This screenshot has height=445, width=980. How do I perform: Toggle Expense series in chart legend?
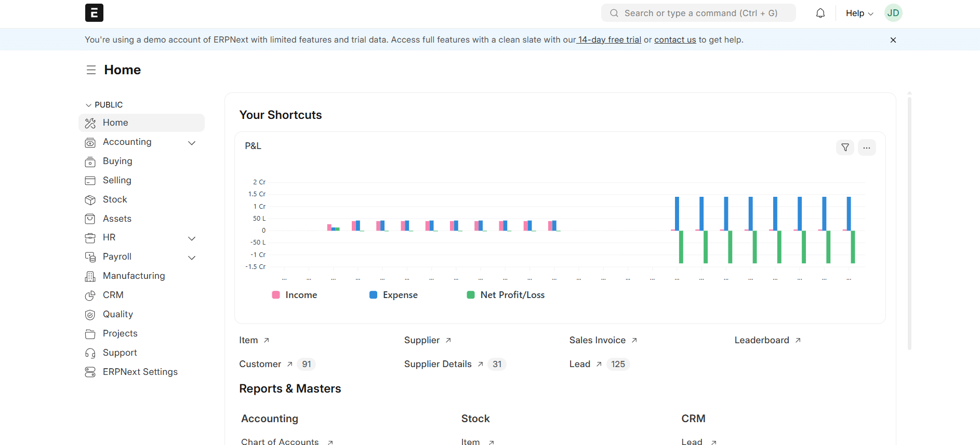pos(393,295)
